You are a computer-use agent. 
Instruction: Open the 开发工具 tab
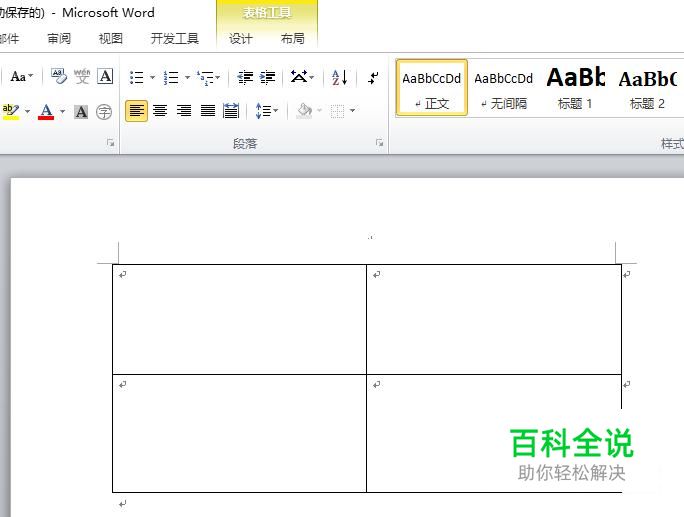point(174,39)
